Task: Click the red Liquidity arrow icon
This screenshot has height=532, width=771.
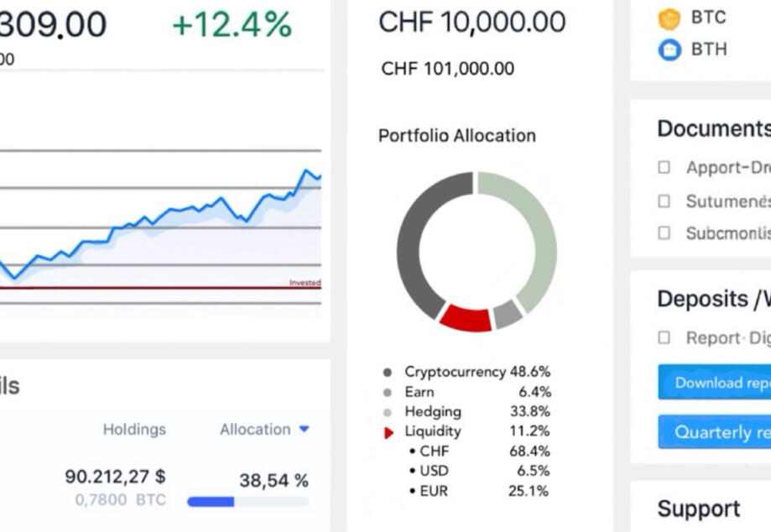Action: point(388,433)
